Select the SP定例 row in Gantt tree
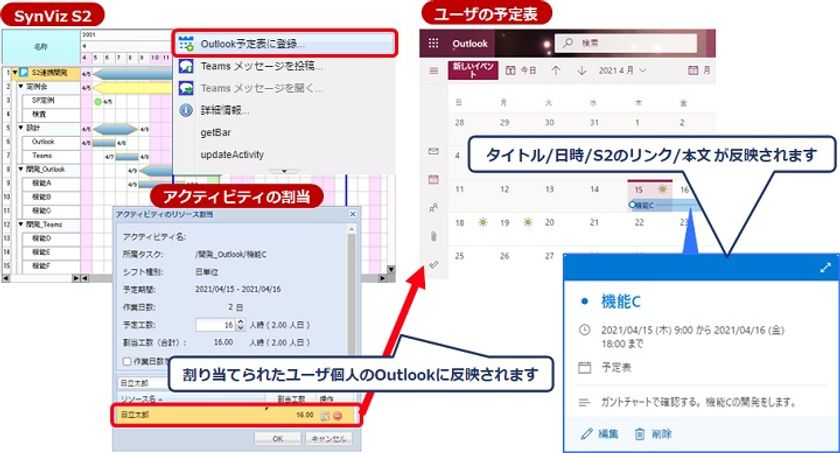Image resolution: width=840 pixels, height=453 pixels. click(43, 100)
